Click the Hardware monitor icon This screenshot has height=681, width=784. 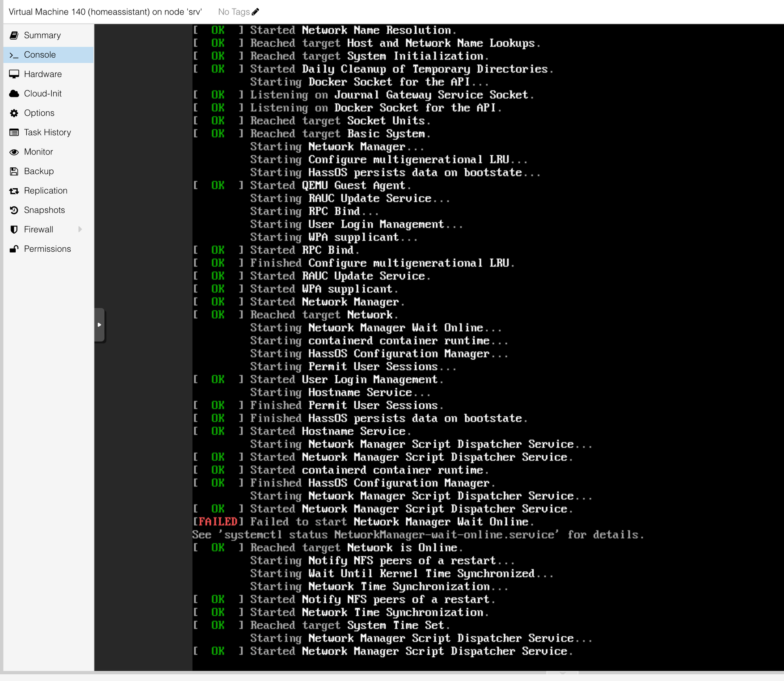pos(14,74)
